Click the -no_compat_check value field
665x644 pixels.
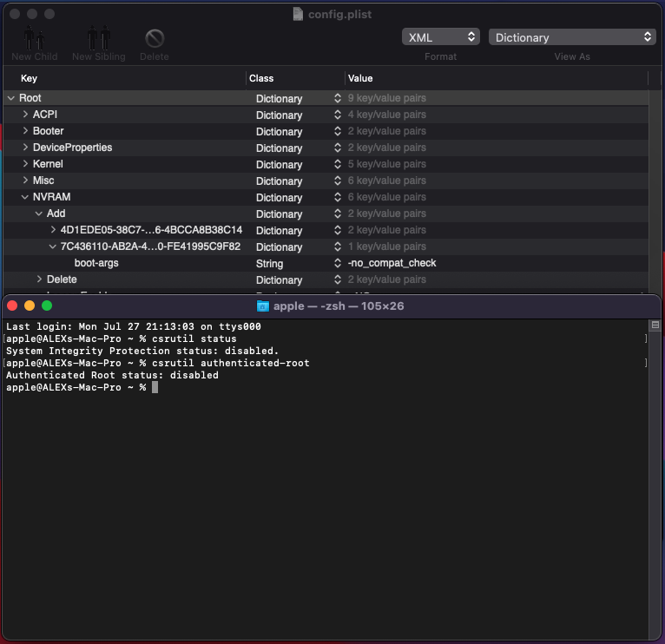click(x=392, y=264)
